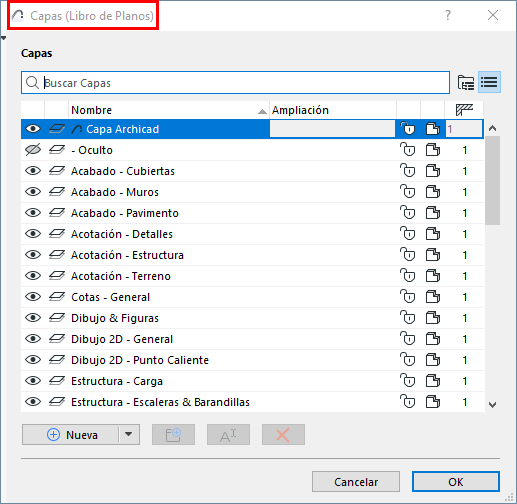The image size is (517, 504).
Task: Click the disabled new folder button
Action: 173,434
